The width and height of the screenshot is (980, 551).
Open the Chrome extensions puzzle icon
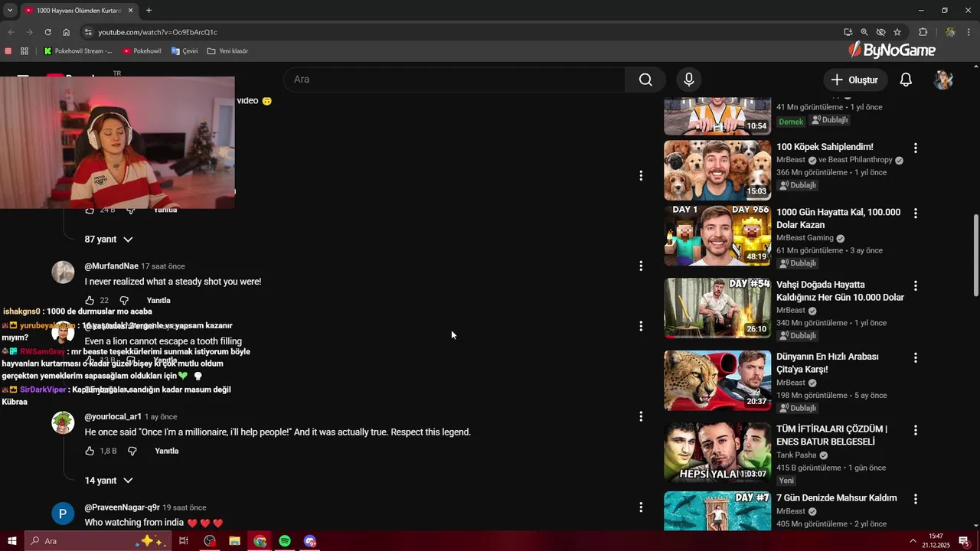tap(923, 32)
